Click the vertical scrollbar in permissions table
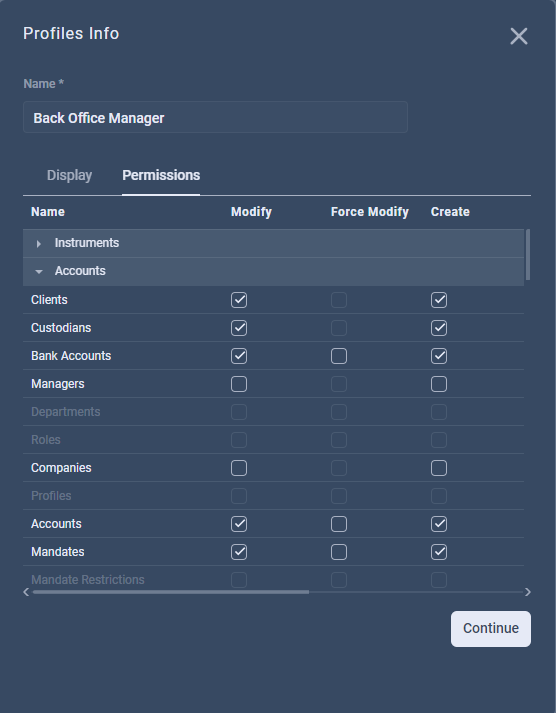 [x=528, y=255]
